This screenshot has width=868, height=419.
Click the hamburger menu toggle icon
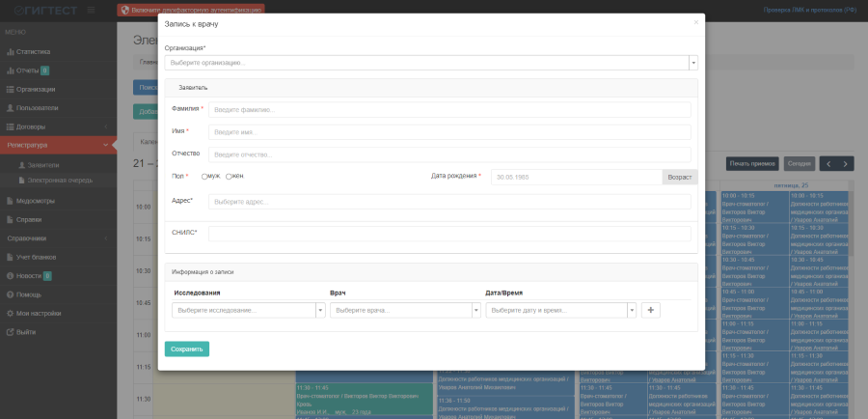(x=91, y=10)
